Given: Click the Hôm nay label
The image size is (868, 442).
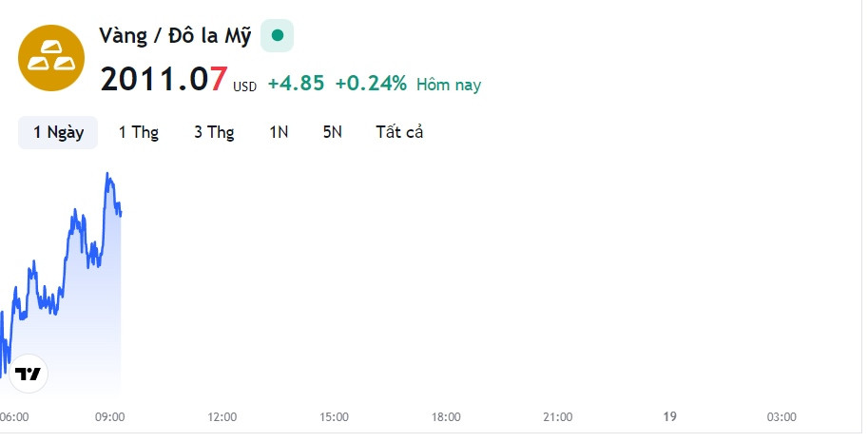Looking at the screenshot, I should pyautogui.click(x=449, y=85).
